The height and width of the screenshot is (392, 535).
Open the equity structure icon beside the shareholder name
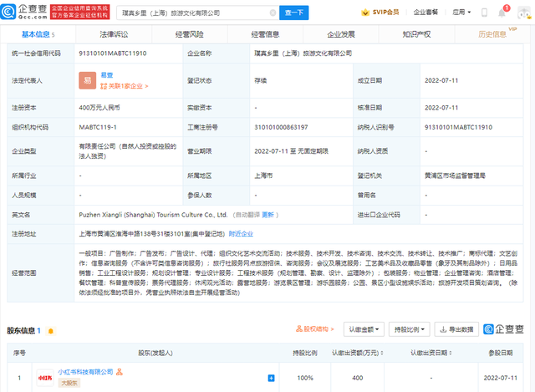[x=120, y=372]
